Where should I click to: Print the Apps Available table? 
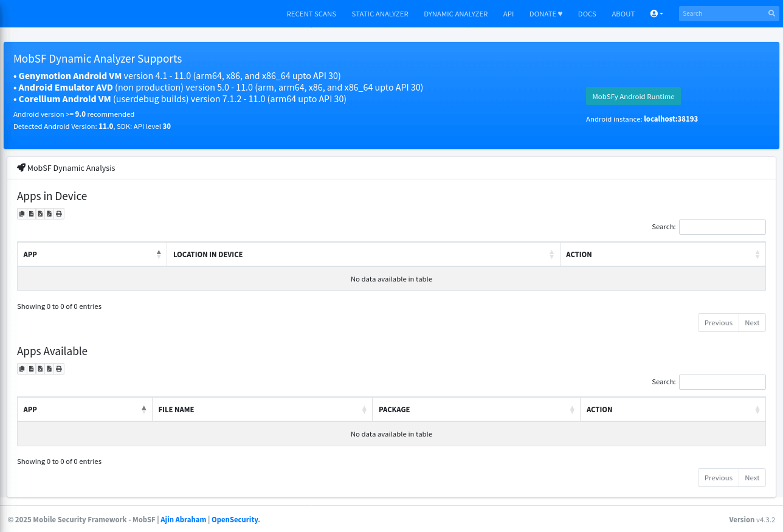59,368
